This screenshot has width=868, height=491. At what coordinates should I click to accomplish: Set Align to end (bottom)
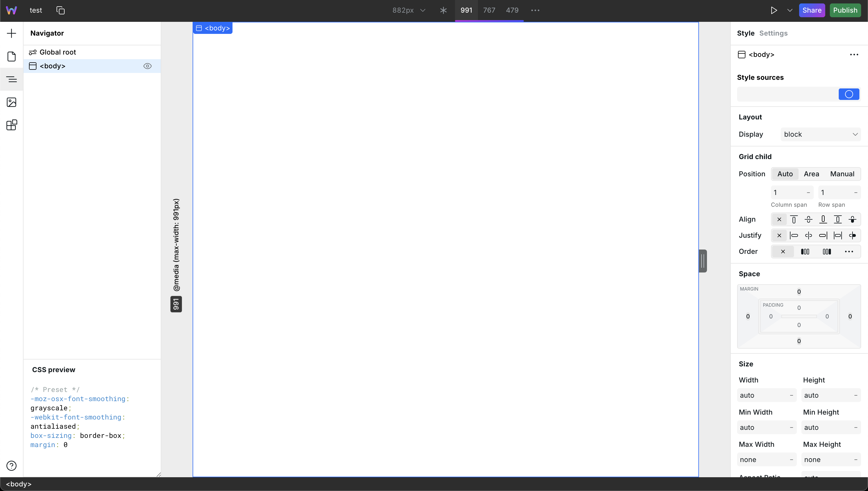coord(823,220)
